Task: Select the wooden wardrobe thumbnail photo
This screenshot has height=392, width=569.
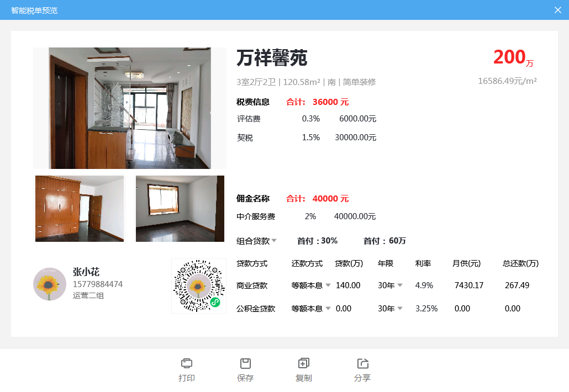Action: (80, 209)
